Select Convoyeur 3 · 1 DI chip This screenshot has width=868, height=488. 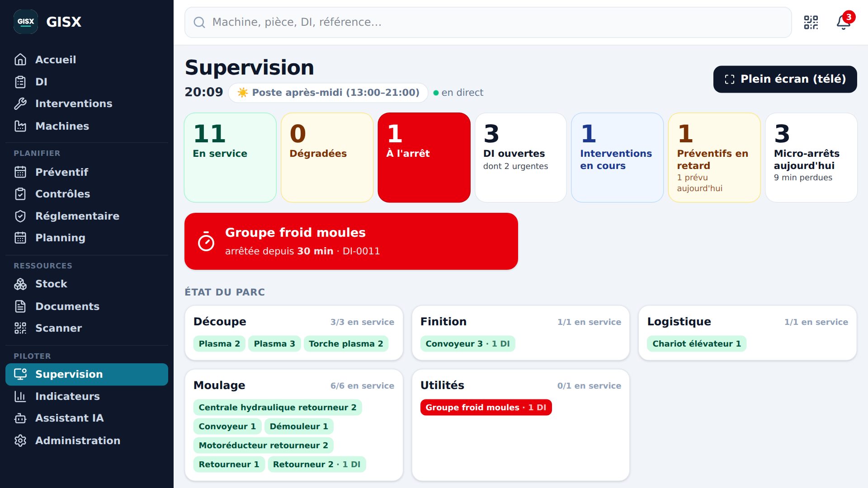click(468, 344)
